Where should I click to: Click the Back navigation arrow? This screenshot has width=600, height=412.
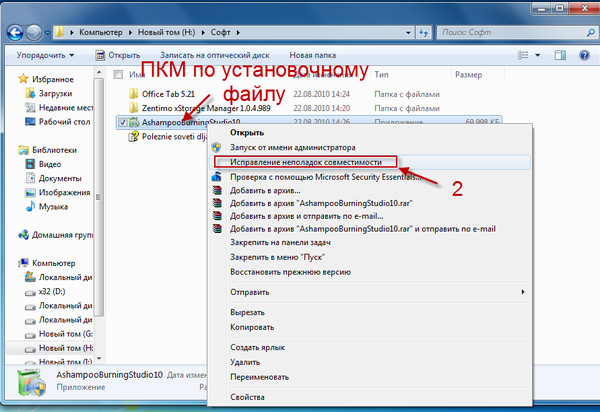click(15, 33)
